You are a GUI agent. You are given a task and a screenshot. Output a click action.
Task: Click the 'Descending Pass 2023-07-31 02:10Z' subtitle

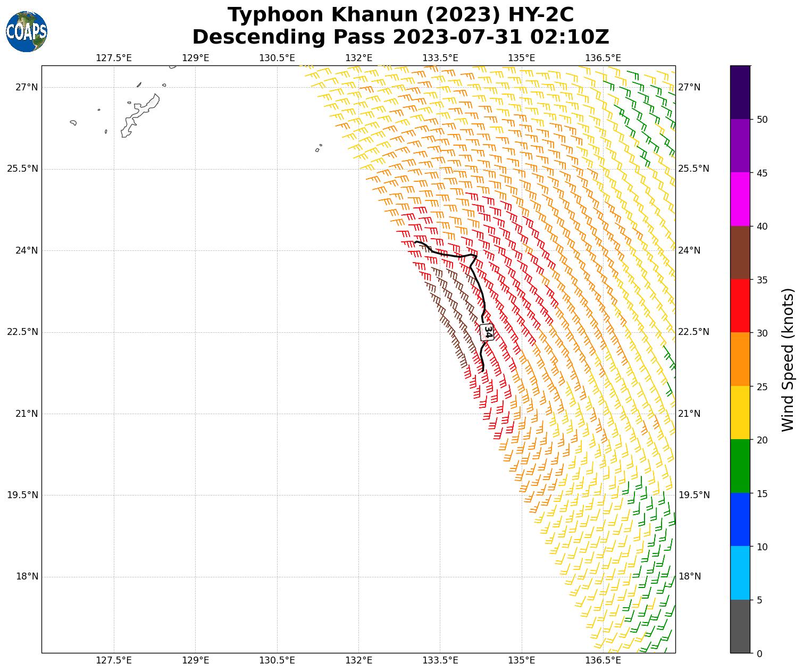[400, 37]
